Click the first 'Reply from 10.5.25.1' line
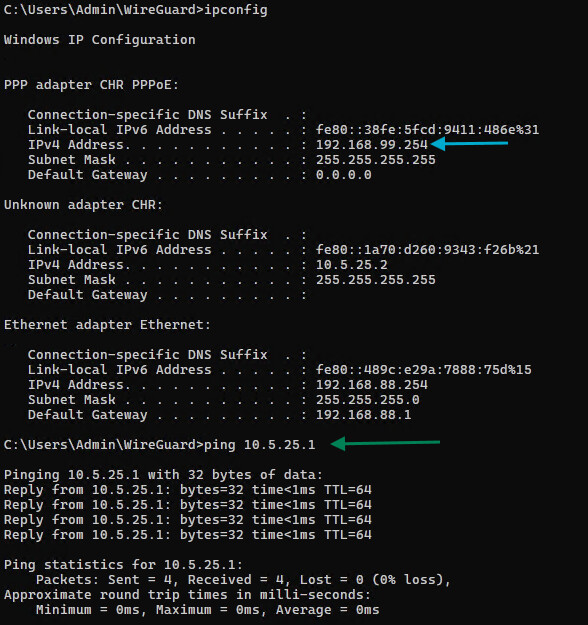 click(188, 490)
